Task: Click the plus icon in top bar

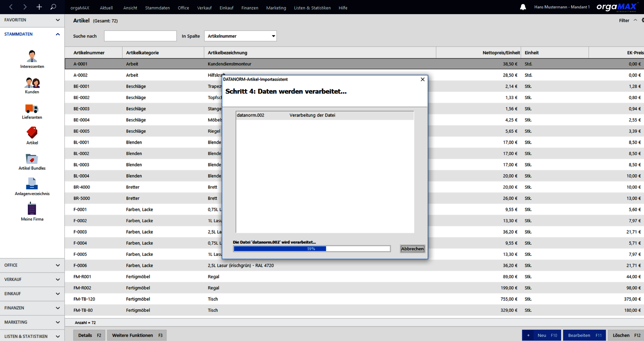Action: click(x=39, y=7)
